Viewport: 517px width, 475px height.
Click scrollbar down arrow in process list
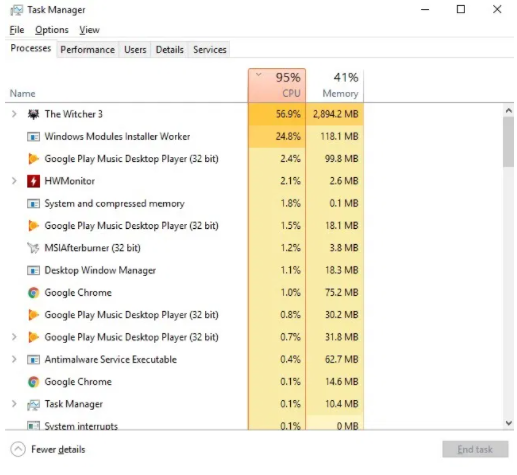coord(509,423)
